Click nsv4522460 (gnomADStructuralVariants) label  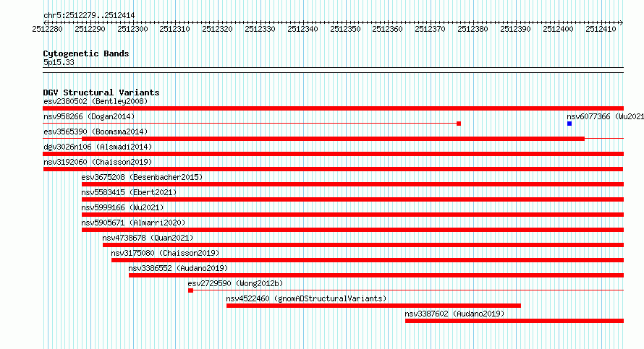pos(306,298)
